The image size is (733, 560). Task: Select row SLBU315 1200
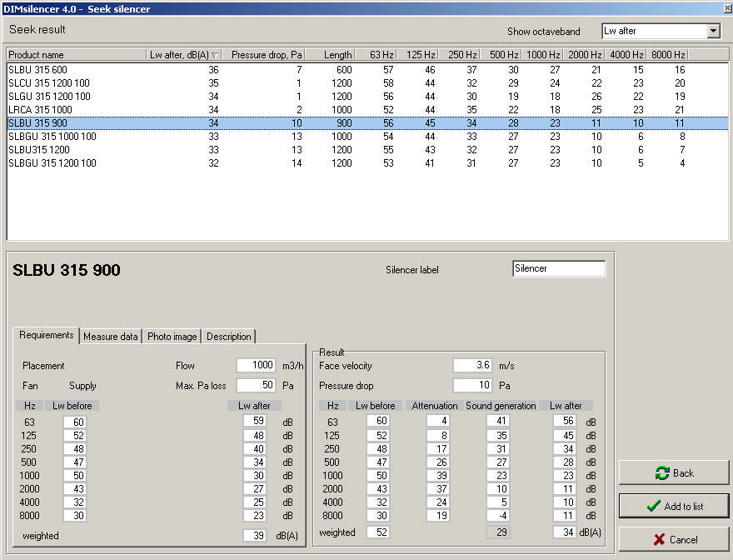(x=367, y=150)
